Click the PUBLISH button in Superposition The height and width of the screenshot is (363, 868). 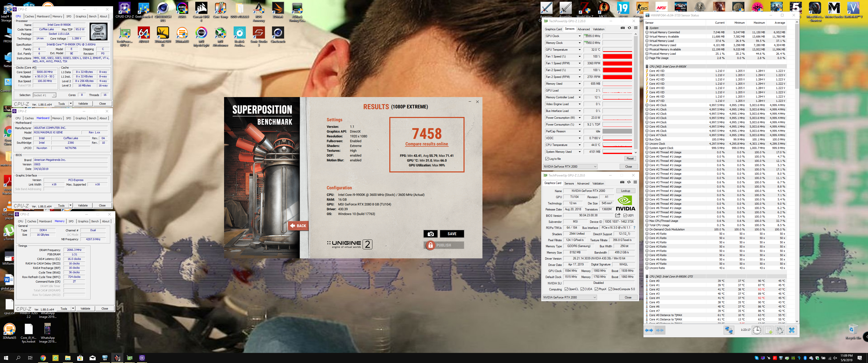click(x=444, y=245)
